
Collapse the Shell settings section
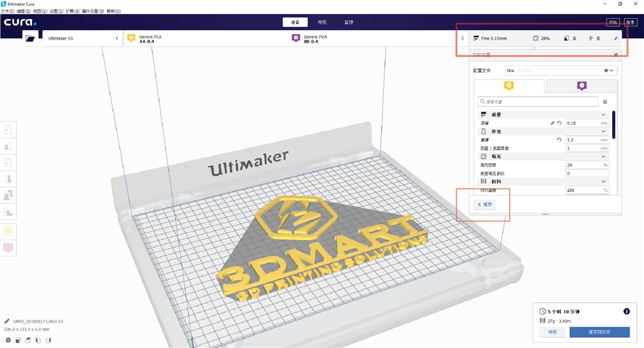[x=604, y=131]
